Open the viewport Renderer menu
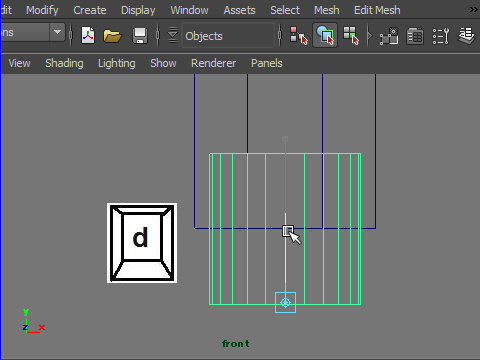Viewport: 480px width, 360px height. (213, 63)
